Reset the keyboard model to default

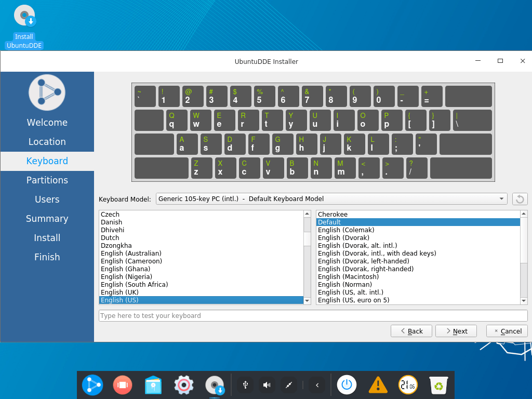[520, 199]
